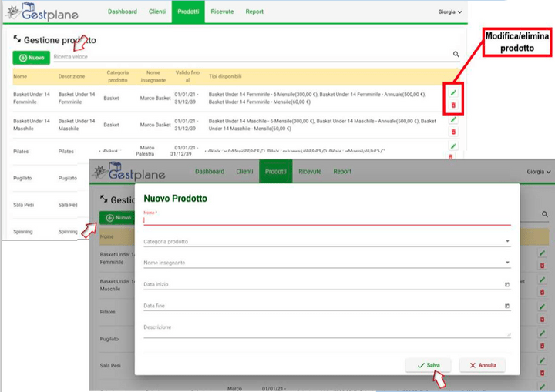Open the Clienti tab in front window
555x392 pixels.
(244, 172)
